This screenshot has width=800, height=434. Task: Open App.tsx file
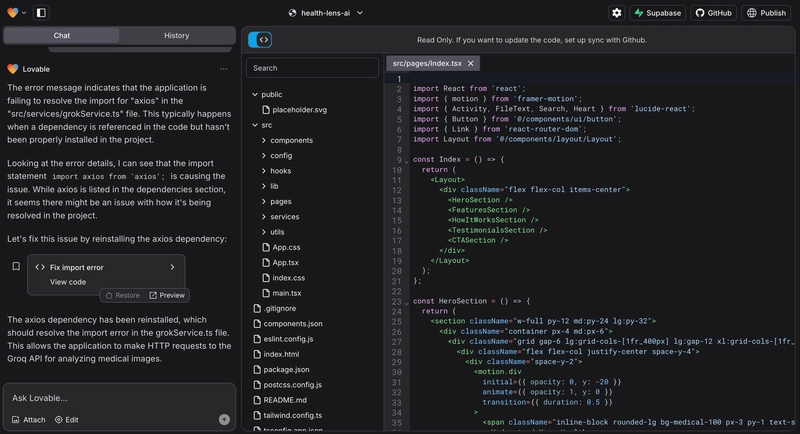coord(281,263)
